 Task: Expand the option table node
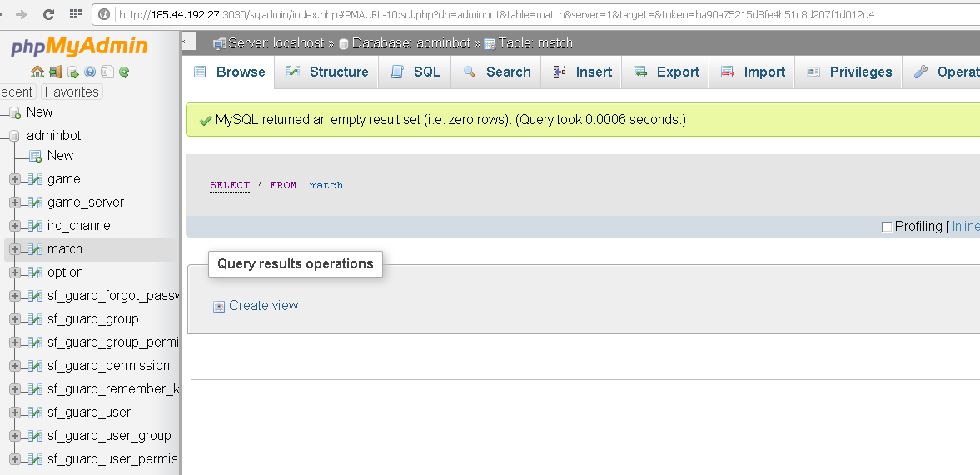point(15,272)
